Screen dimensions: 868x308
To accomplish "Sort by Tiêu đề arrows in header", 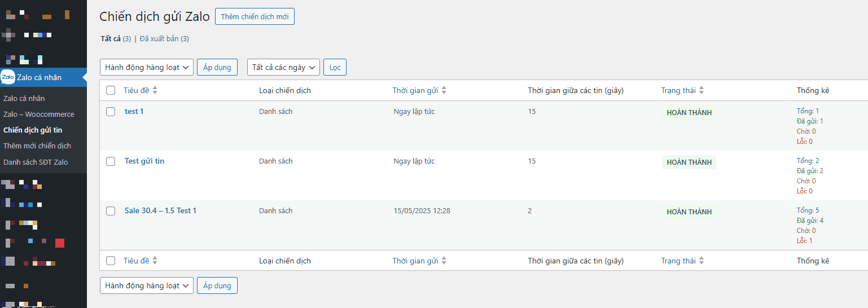I will click(155, 90).
